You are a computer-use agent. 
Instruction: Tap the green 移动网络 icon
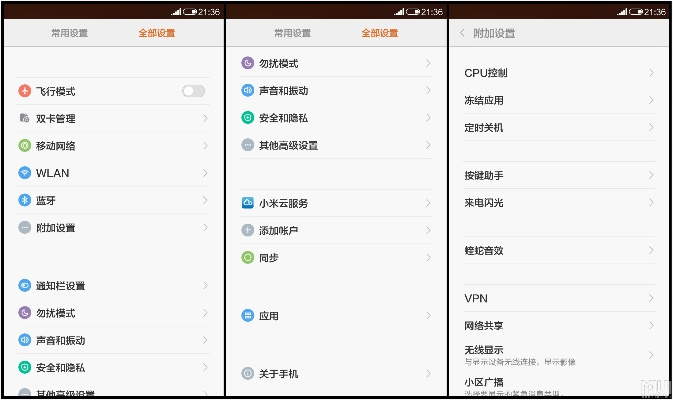[24, 145]
